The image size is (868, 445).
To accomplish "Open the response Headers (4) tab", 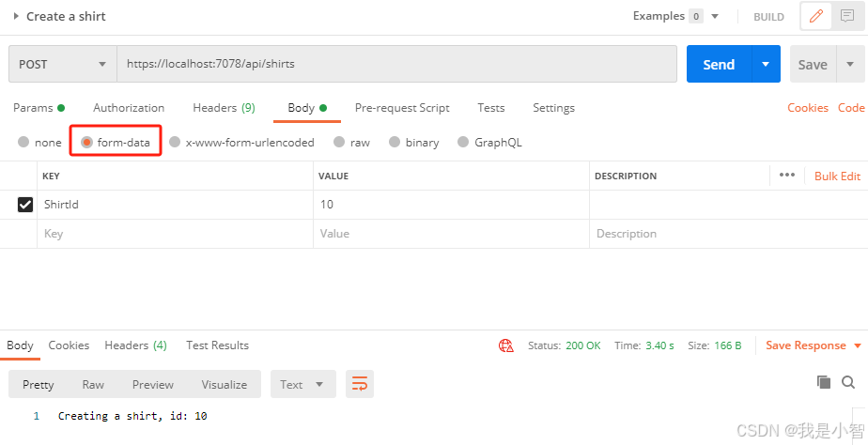I will 135,345.
